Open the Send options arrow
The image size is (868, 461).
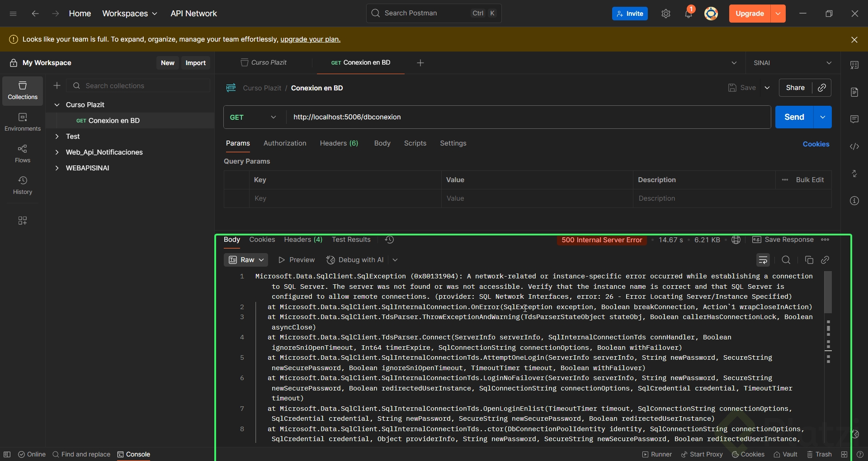tap(823, 117)
